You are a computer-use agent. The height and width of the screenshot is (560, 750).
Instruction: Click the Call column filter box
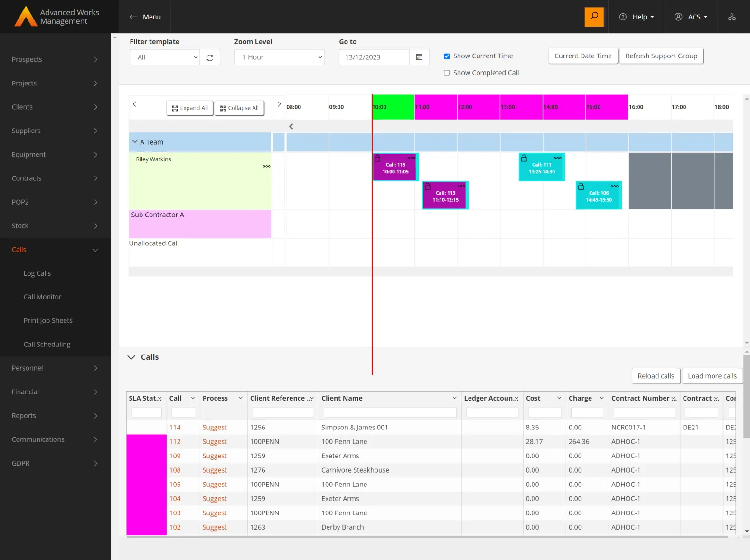[x=183, y=413]
